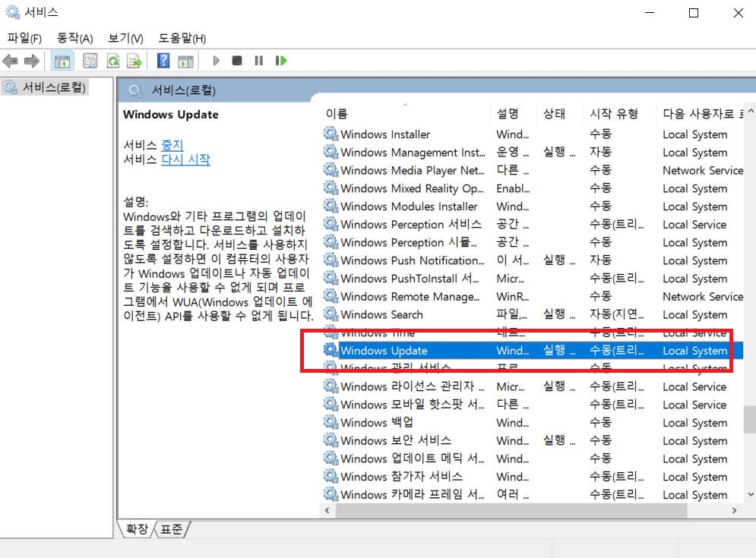Select Windows Push Notification... gear icon
The image size is (756, 558).
coord(331,260)
